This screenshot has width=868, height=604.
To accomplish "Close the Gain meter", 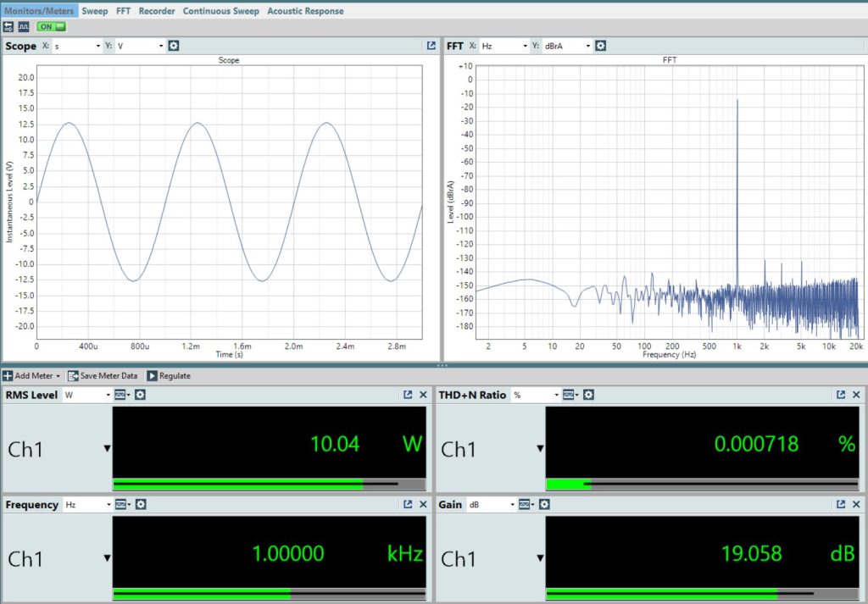I will pyautogui.click(x=856, y=505).
